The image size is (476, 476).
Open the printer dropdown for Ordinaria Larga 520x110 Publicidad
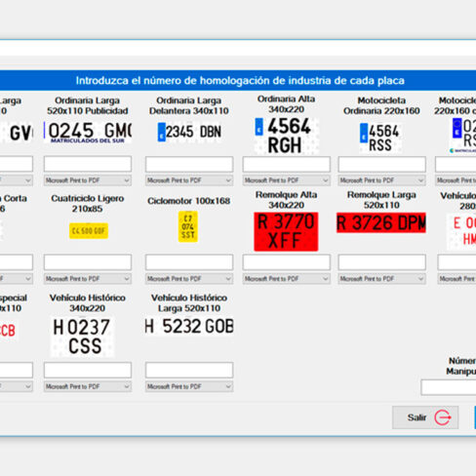coord(88,180)
